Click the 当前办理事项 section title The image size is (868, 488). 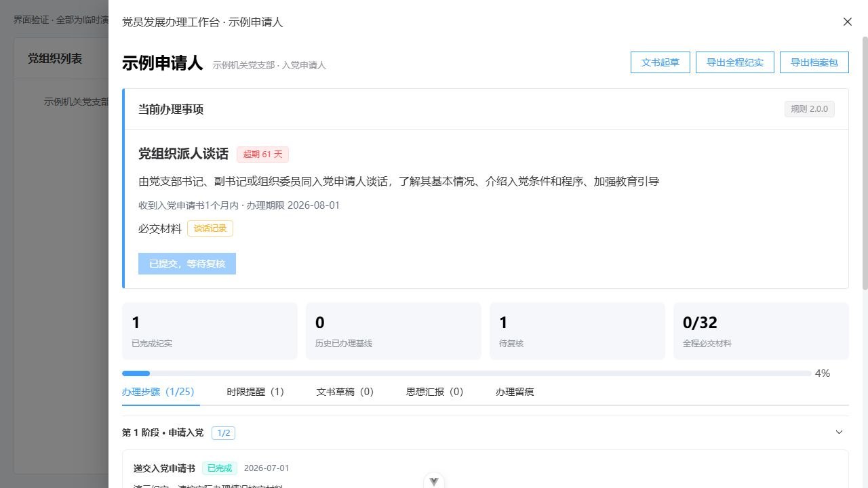pos(171,109)
